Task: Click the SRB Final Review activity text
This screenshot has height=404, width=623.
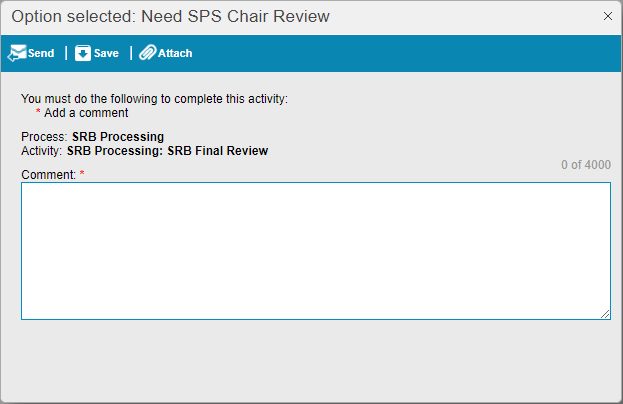Action: coord(218,151)
